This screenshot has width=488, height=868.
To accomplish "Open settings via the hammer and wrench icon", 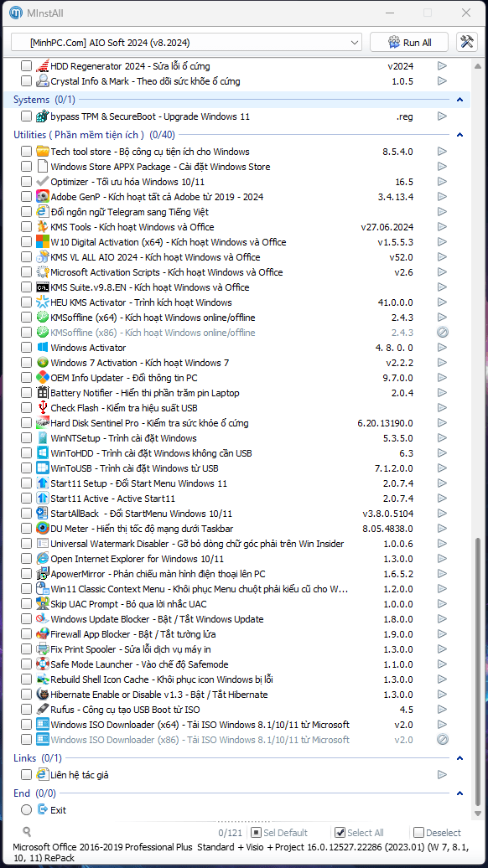I will 466,43.
